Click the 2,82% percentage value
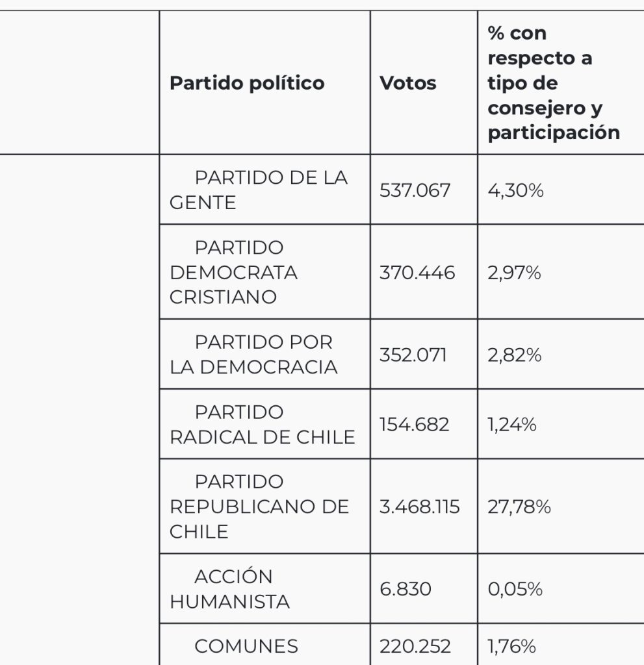 click(514, 355)
